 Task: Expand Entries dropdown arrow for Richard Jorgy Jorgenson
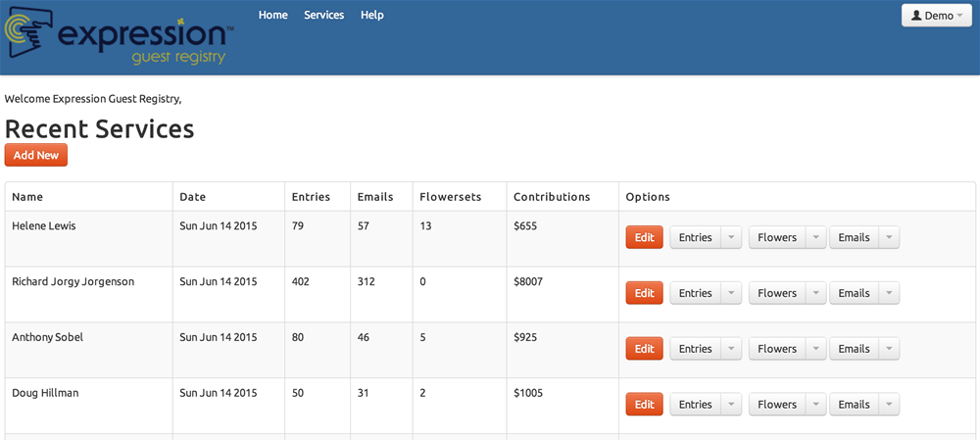731,293
